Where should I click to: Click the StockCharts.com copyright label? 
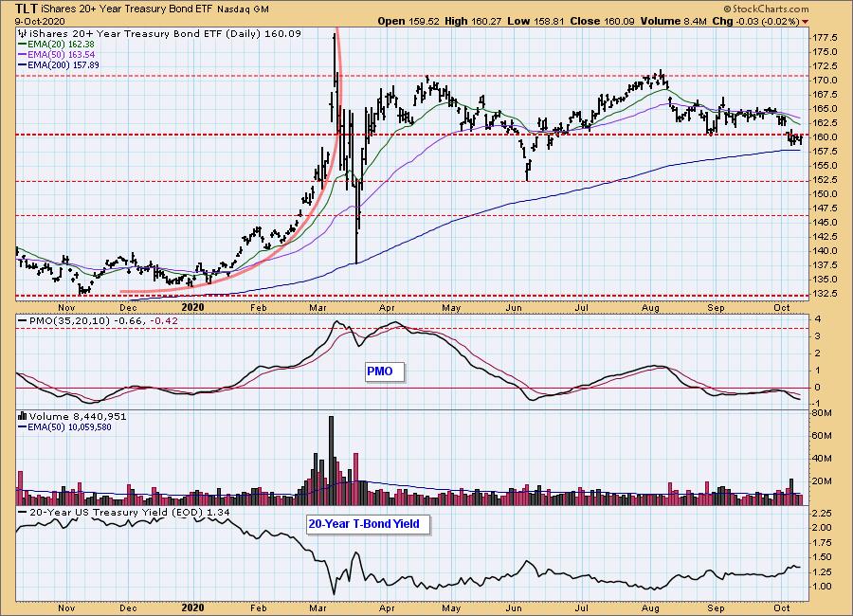766,9
